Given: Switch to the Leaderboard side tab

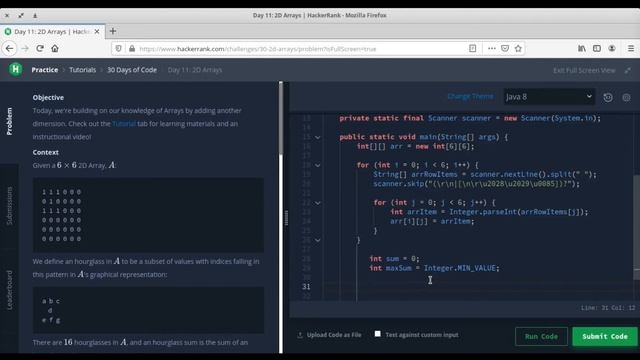Looking at the screenshot, I should coord(9,290).
